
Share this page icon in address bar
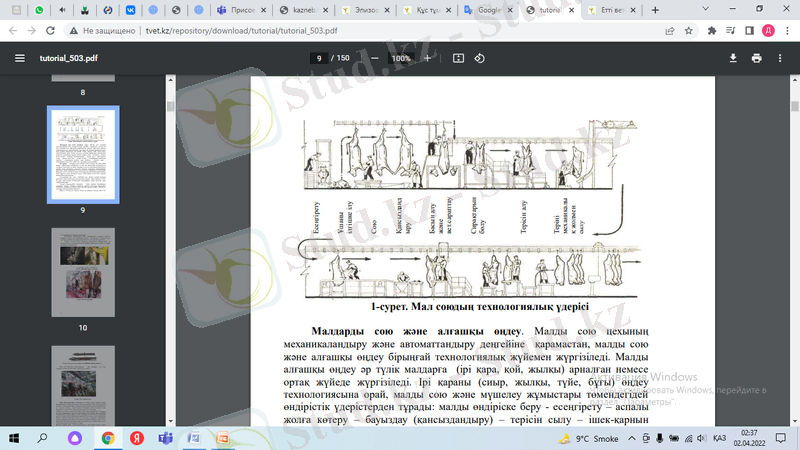click(x=670, y=31)
